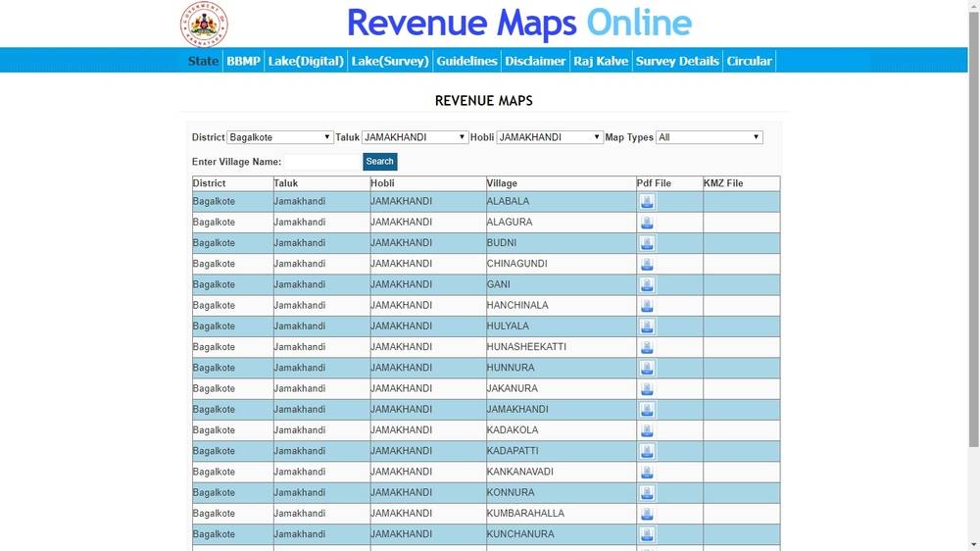Open the KANKANAVADI PDF file icon
The height and width of the screenshot is (551, 980).
click(647, 472)
